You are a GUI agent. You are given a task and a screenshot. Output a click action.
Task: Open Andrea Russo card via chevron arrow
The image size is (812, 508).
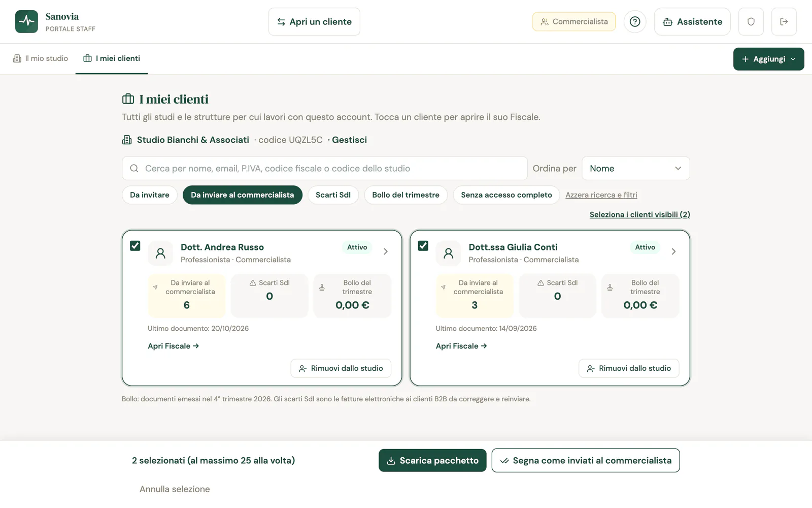pos(386,251)
